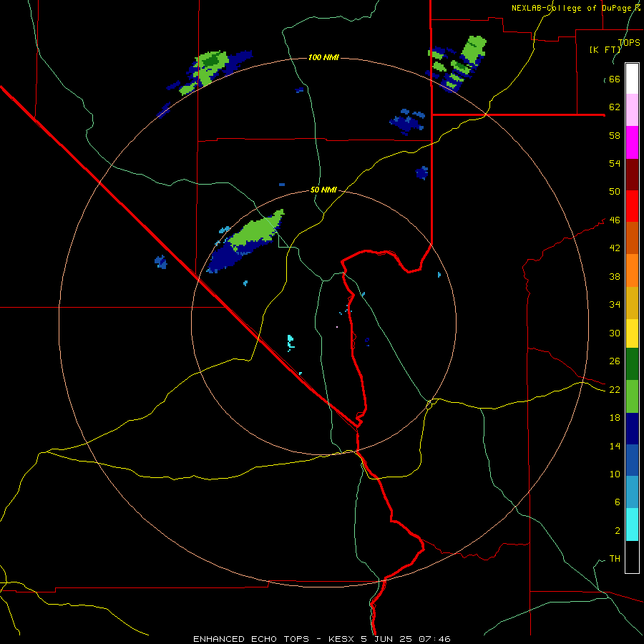Screen dimensions: 644x644
Task: Click the legend value "30"
Action: point(615,333)
